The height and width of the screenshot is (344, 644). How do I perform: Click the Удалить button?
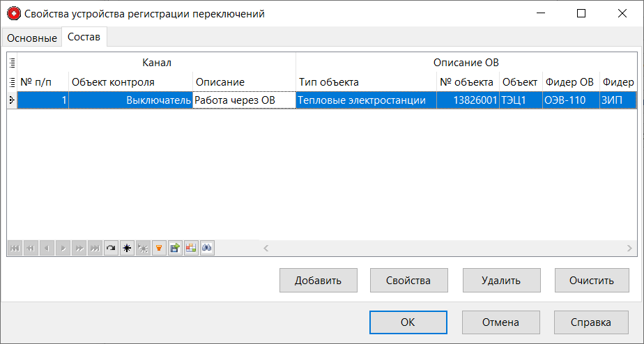[x=500, y=281]
